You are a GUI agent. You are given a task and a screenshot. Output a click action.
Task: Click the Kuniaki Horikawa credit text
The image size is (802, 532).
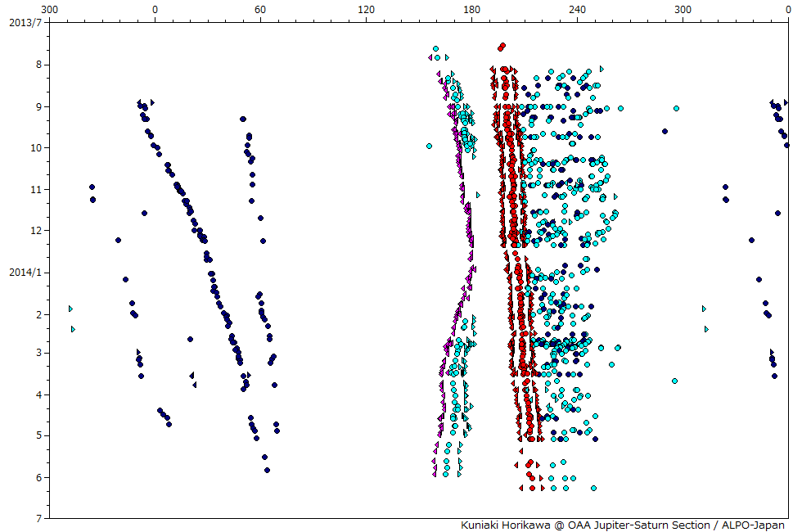click(x=623, y=525)
